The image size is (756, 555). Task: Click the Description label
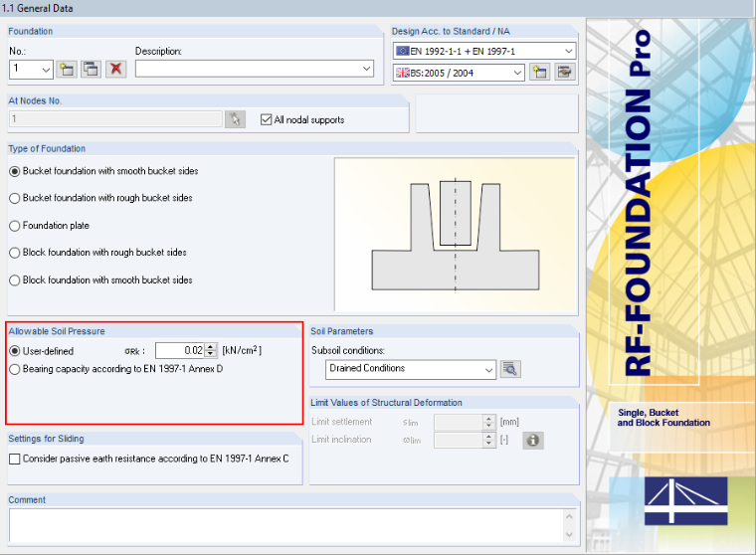(158, 51)
